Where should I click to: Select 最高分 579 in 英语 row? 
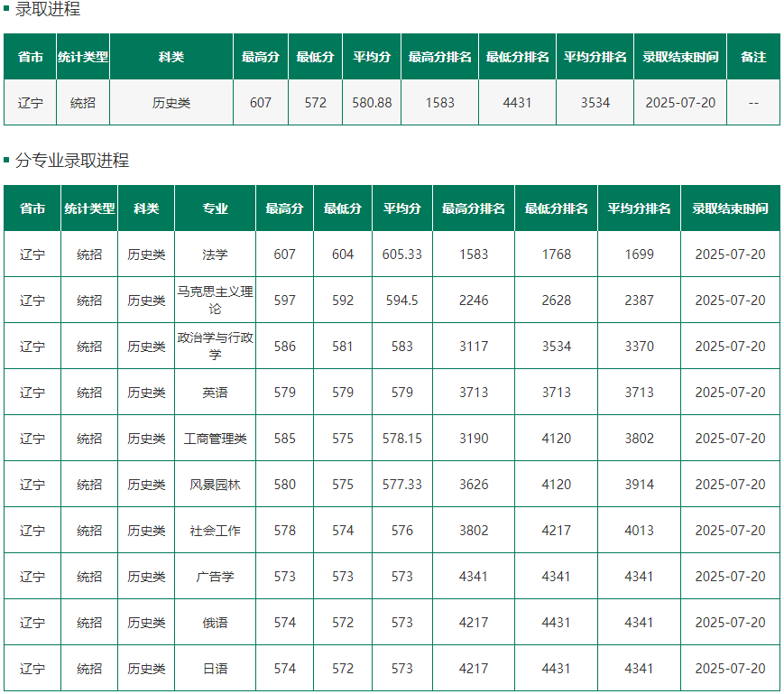tap(284, 393)
